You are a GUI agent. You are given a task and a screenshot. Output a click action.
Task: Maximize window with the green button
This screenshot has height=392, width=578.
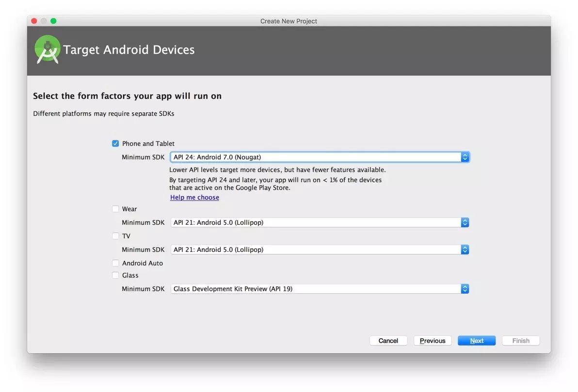pos(53,21)
